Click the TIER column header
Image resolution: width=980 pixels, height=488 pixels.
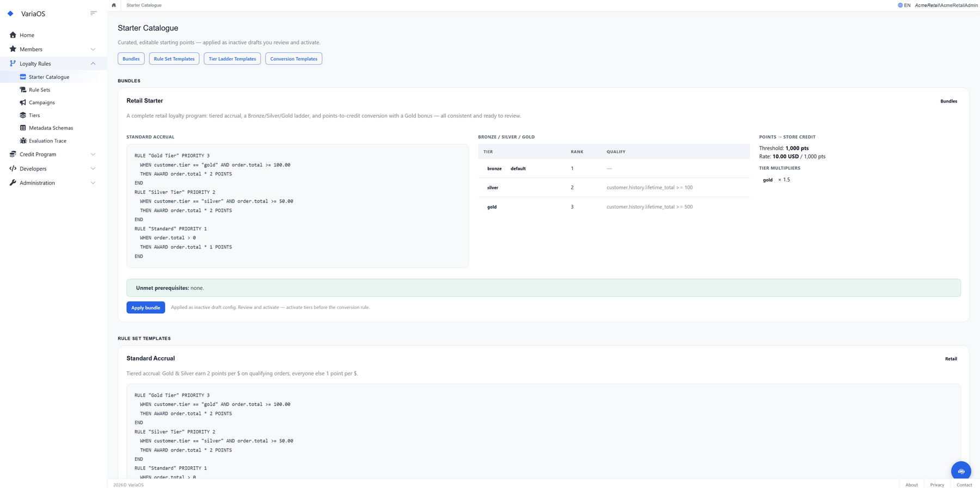coord(488,152)
